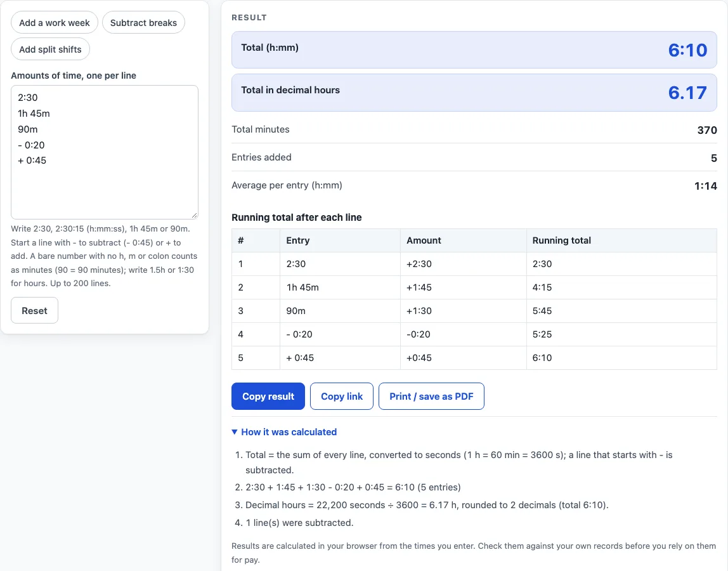Click the Reset button
The width and height of the screenshot is (728, 571).
click(34, 310)
